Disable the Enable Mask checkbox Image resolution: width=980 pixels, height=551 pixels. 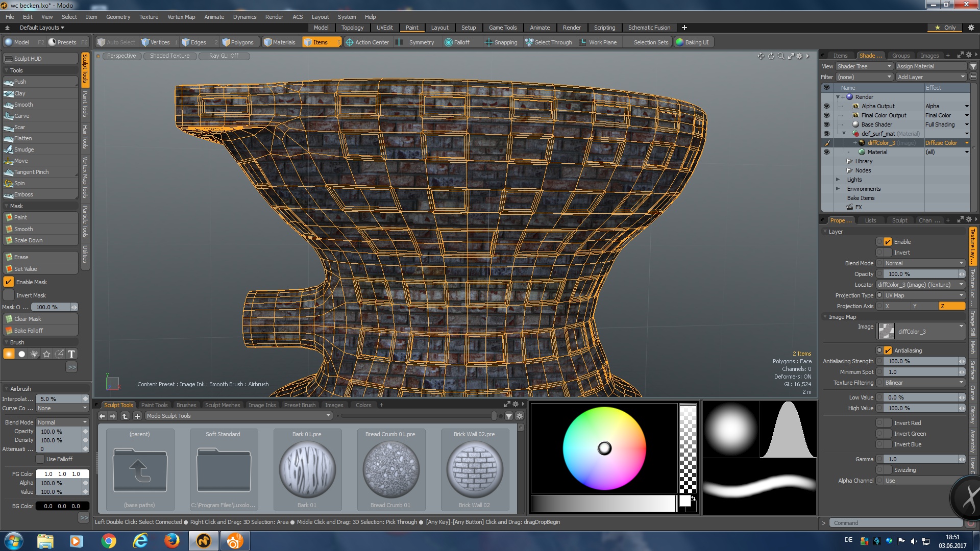[9, 282]
